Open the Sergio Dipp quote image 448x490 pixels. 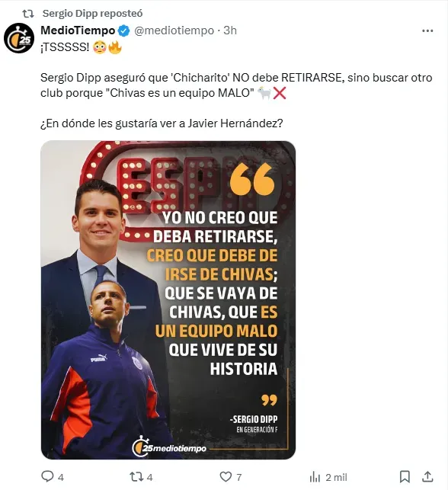click(x=168, y=299)
